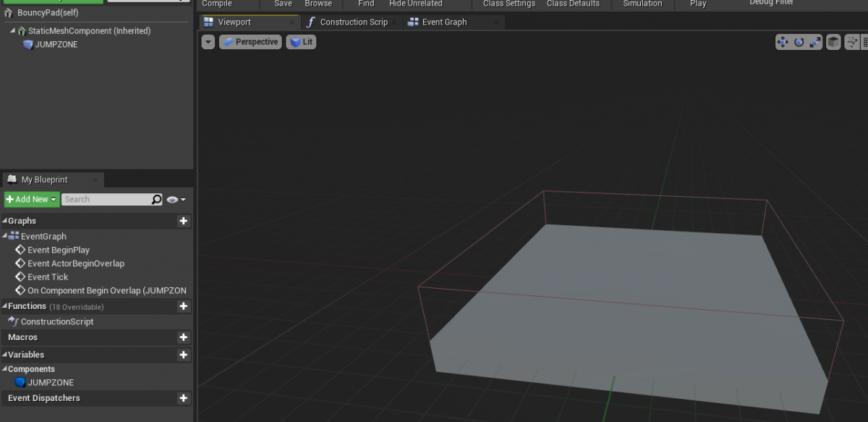
Task: Select the Rotate tool in the viewport
Action: [797, 42]
